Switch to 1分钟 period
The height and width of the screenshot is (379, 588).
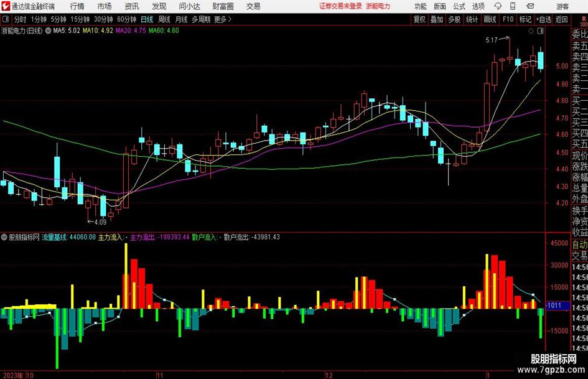[x=39, y=19]
